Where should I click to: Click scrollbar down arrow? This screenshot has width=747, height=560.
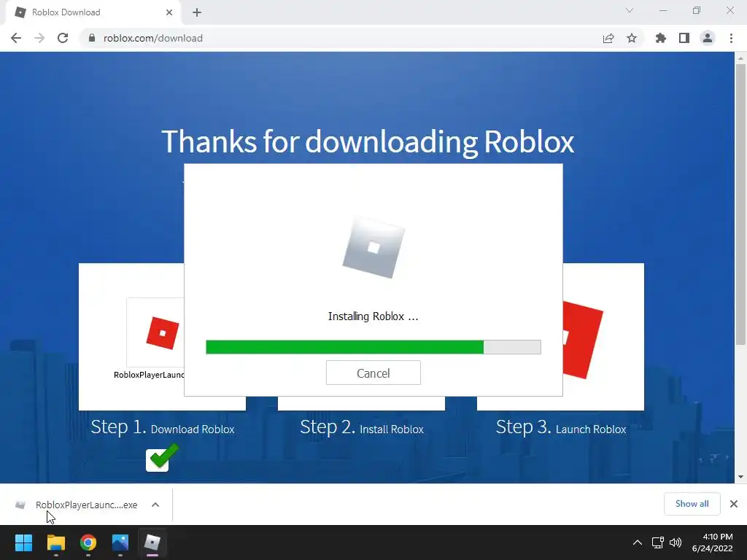(x=740, y=477)
